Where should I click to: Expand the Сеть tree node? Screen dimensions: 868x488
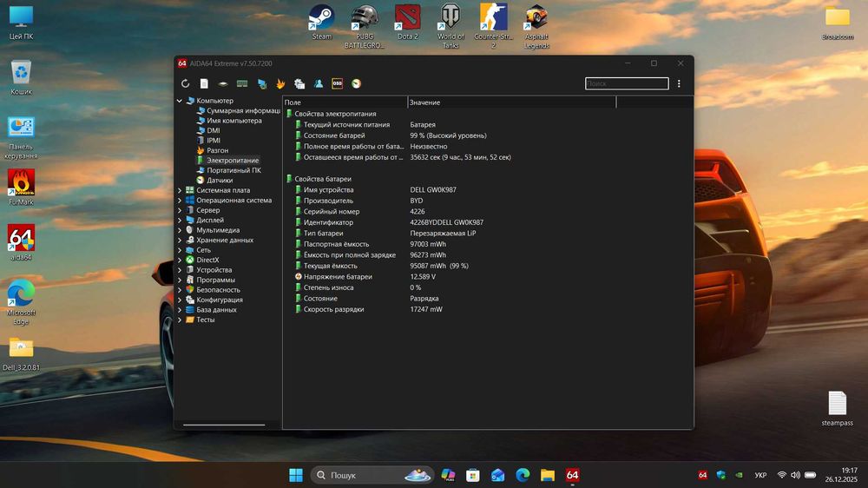coord(180,250)
